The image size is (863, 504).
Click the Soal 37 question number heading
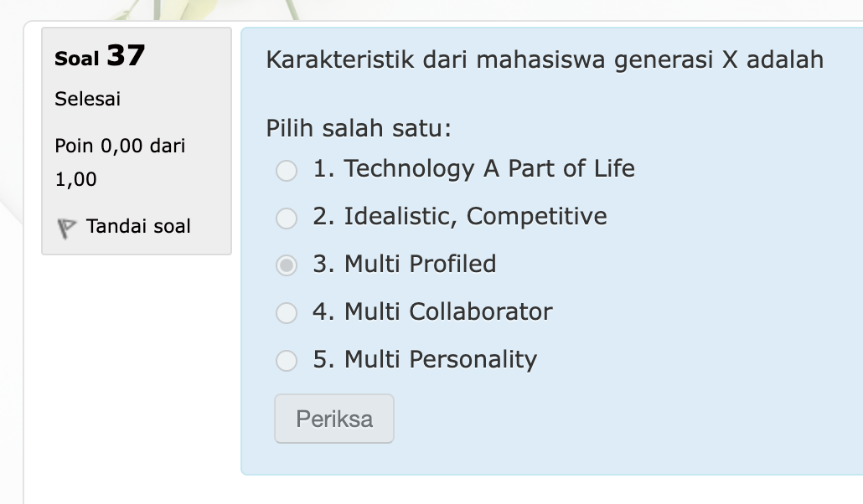(100, 56)
